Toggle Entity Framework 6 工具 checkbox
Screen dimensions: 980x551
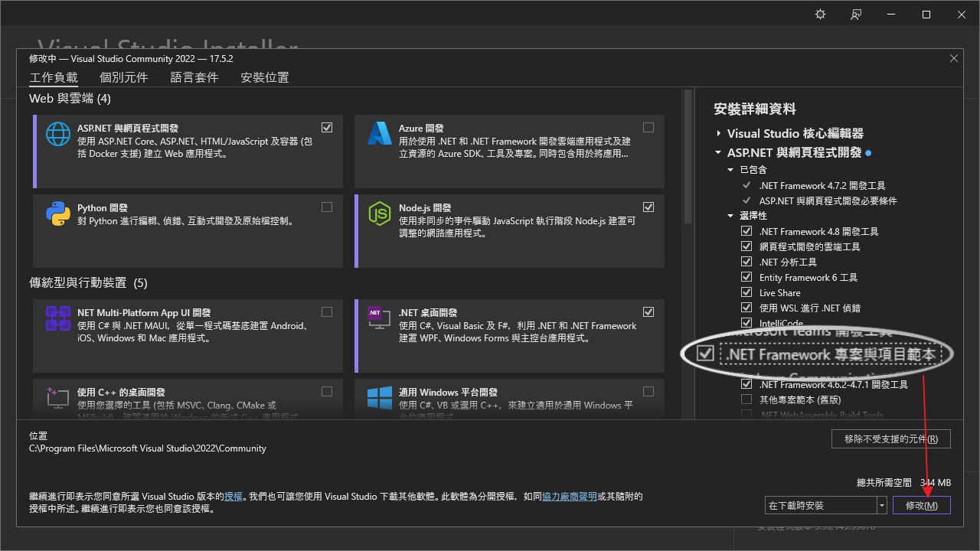746,277
